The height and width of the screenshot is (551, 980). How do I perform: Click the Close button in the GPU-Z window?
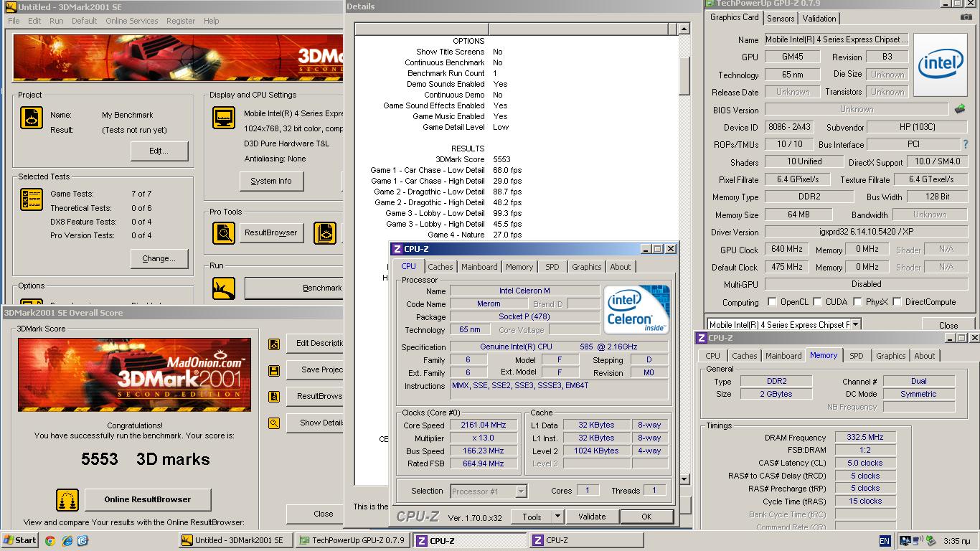(x=948, y=325)
